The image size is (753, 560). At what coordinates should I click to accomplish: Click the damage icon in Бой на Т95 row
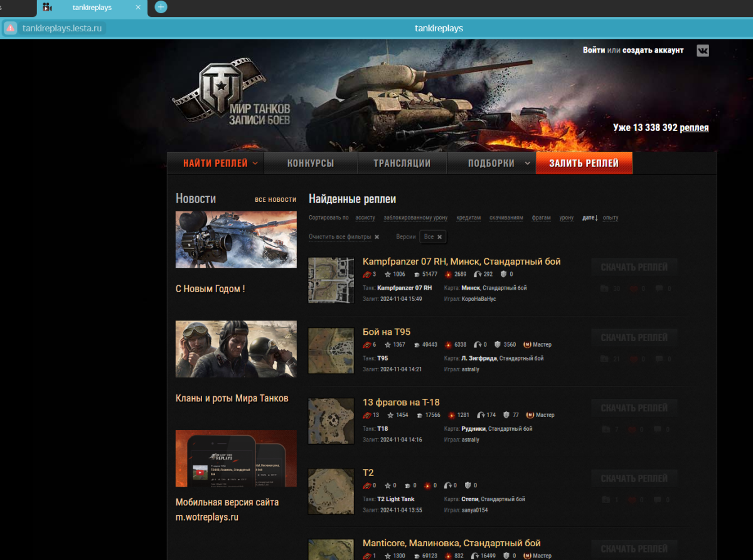click(448, 344)
